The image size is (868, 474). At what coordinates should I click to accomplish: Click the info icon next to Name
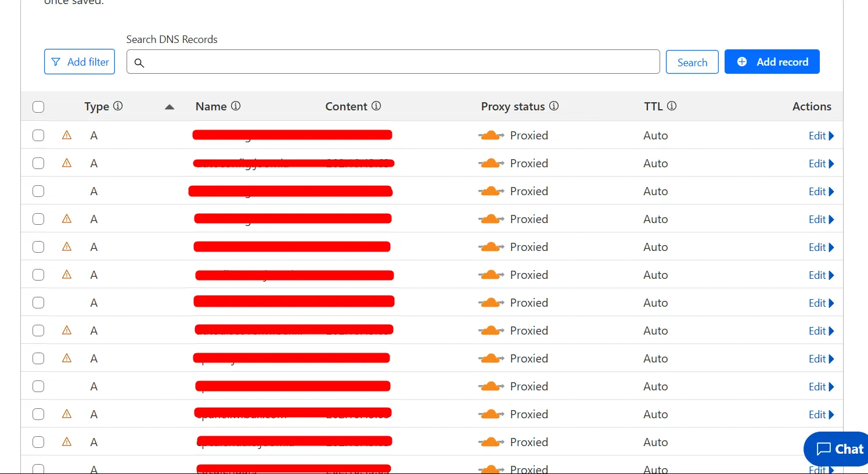(236, 106)
